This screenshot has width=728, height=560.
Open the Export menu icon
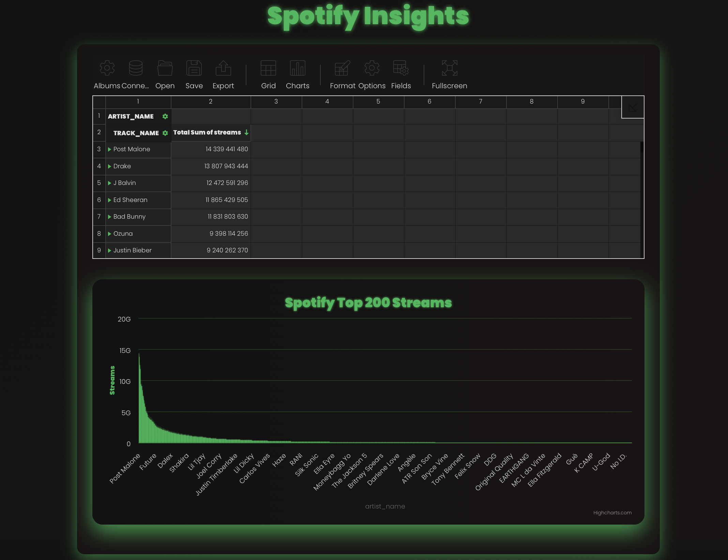click(x=223, y=68)
